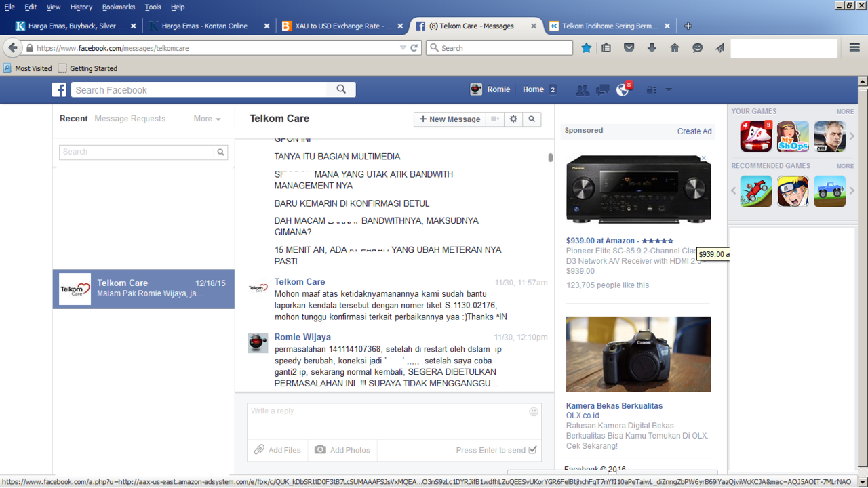Start a video call with the camera icon
Viewport: 868px width, 488px height.
(495, 119)
